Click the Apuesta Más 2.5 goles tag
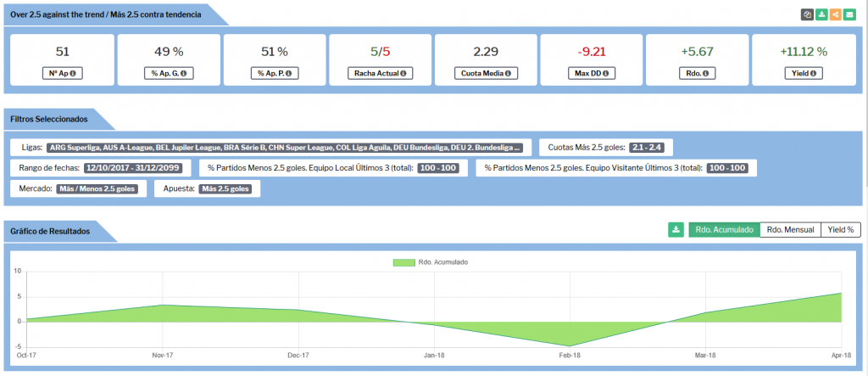This screenshot has width=868, height=376. 226,188
